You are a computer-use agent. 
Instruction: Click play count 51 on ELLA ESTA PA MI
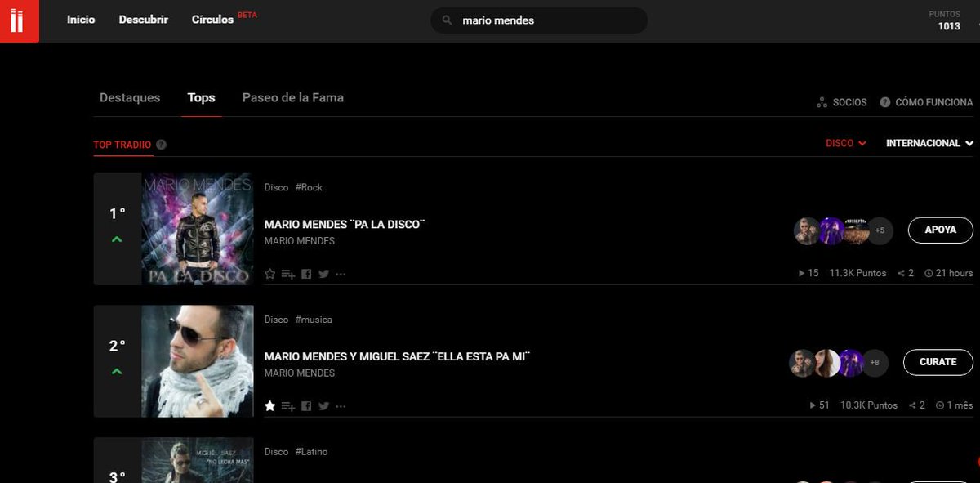[819, 405]
